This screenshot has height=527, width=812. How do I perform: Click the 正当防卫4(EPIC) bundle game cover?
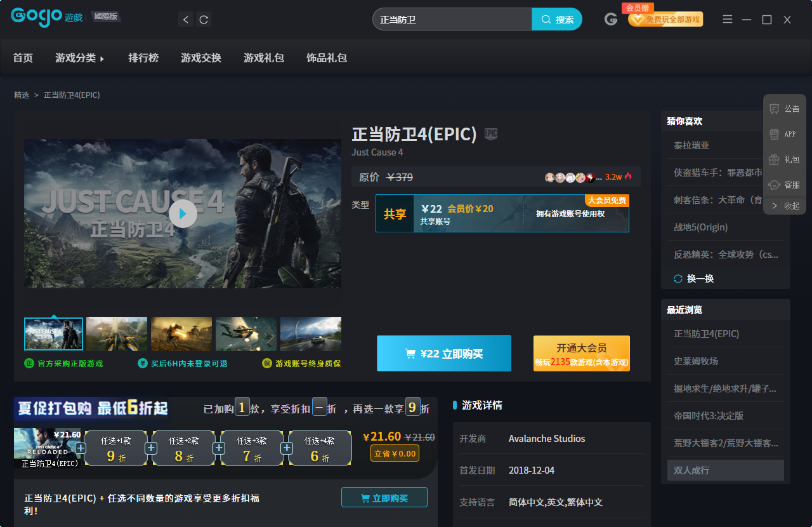[48, 448]
